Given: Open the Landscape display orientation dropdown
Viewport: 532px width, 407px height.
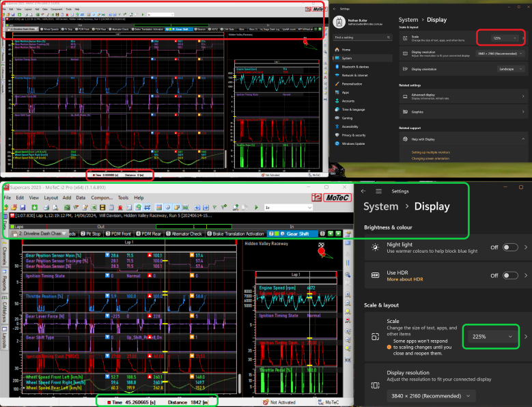Looking at the screenshot, I should (x=511, y=69).
